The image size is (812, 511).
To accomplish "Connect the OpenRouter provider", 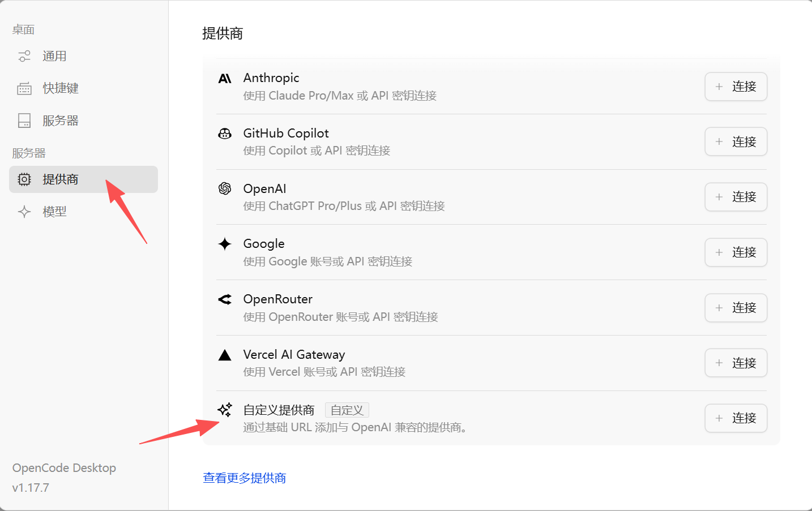I will click(x=736, y=308).
